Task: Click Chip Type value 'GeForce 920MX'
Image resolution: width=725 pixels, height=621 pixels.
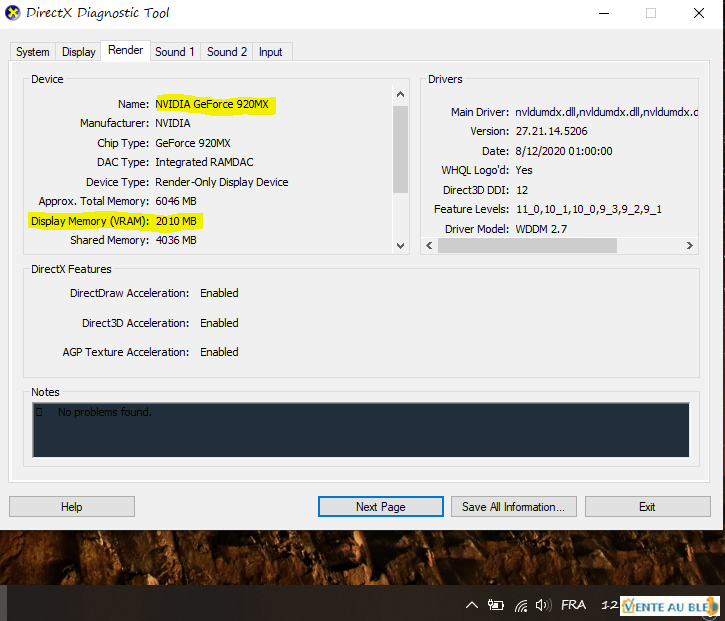Action: click(193, 143)
